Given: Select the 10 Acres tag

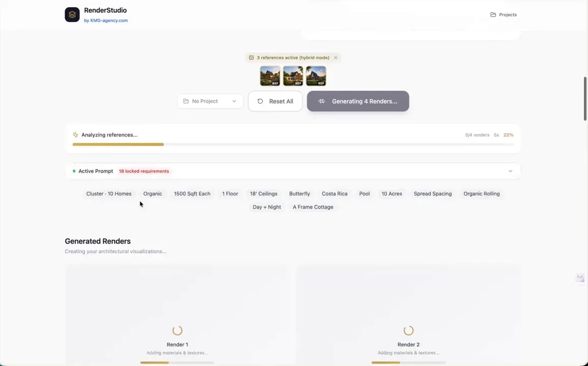Looking at the screenshot, I should [392, 194].
